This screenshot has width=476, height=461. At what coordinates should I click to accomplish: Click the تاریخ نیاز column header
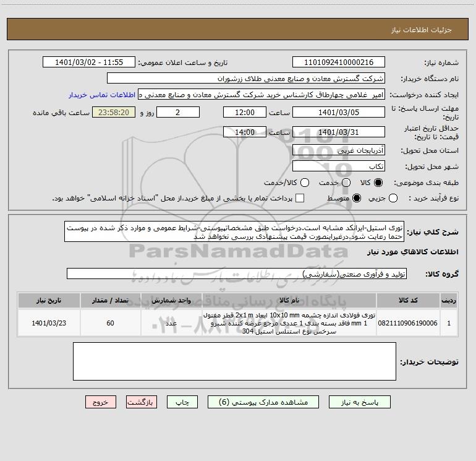(49, 301)
